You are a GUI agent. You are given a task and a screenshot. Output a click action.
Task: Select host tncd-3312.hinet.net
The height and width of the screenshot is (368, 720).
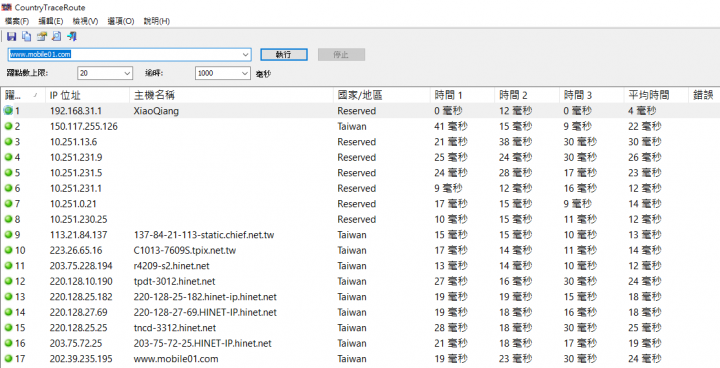coord(175,328)
